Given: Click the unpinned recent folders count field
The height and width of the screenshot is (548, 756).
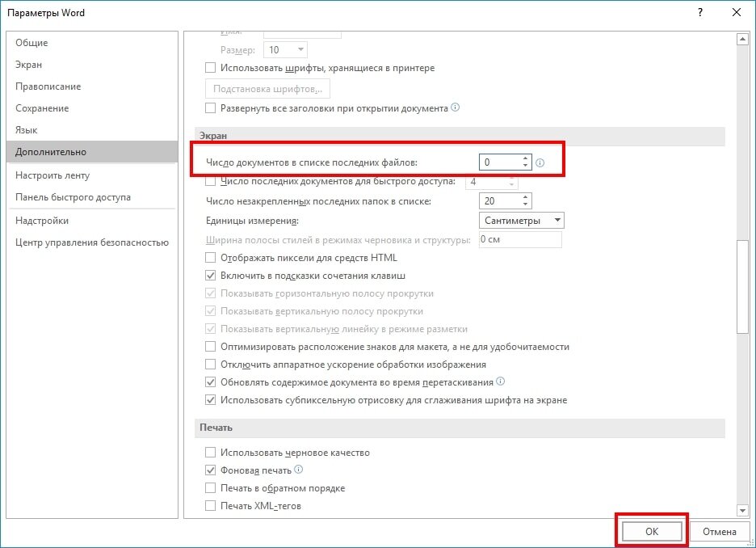Looking at the screenshot, I should [x=499, y=201].
